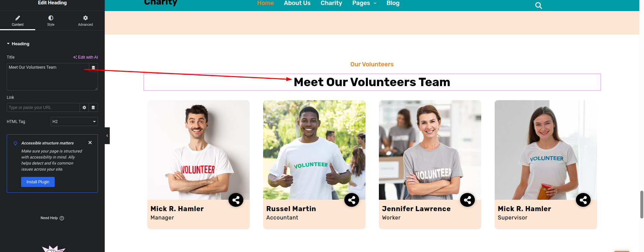Open the HTML Tag dropdown
644x252 pixels.
pos(74,122)
